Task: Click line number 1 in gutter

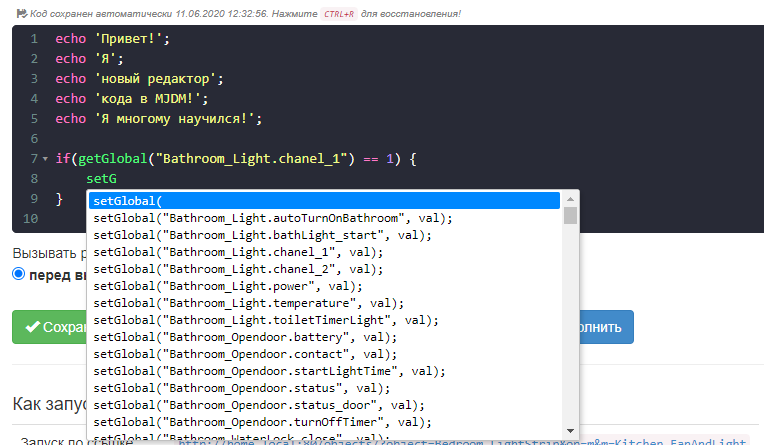Action: 34,39
